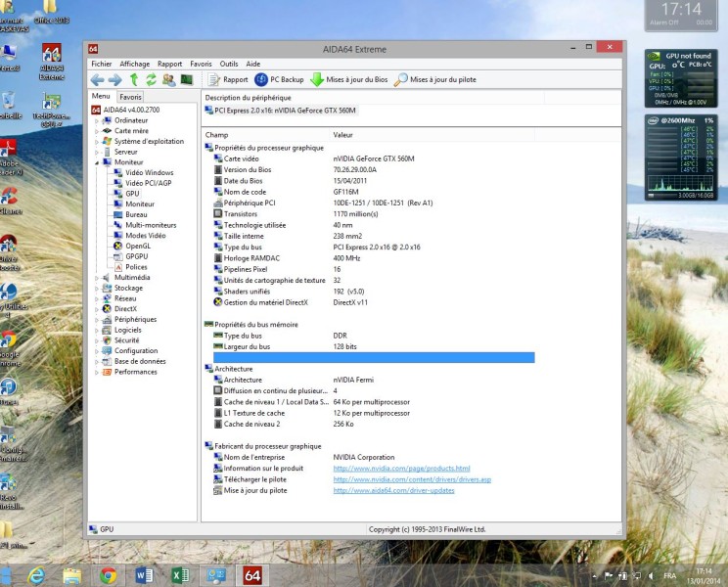Click the Forward arrow toolbar icon
The image size is (728, 587).
tap(114, 79)
